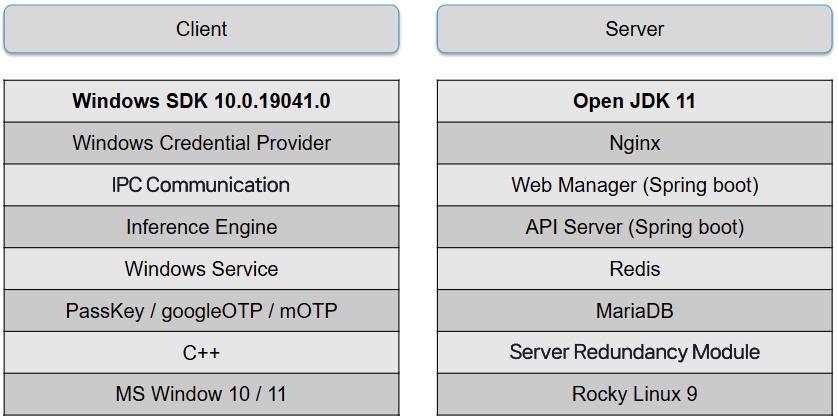Viewport: 838px width, 420px height.
Task: Select the C++ row
Action: click(x=201, y=353)
